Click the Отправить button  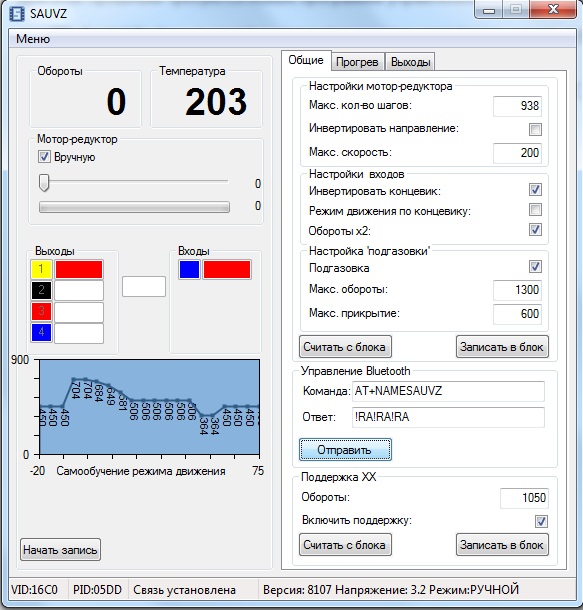pos(345,450)
